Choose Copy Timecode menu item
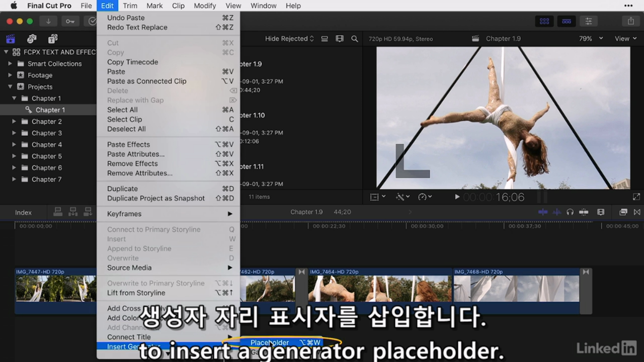This screenshot has width=644, height=362. pyautogui.click(x=169, y=62)
